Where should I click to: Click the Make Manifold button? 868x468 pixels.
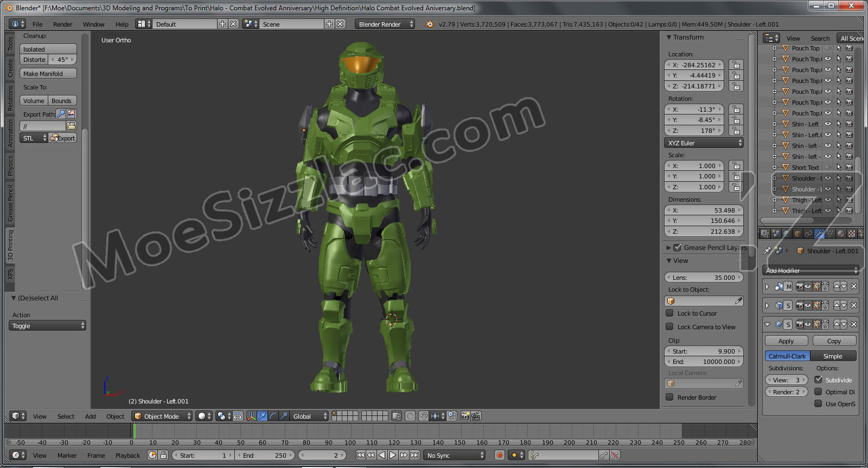pyautogui.click(x=48, y=74)
